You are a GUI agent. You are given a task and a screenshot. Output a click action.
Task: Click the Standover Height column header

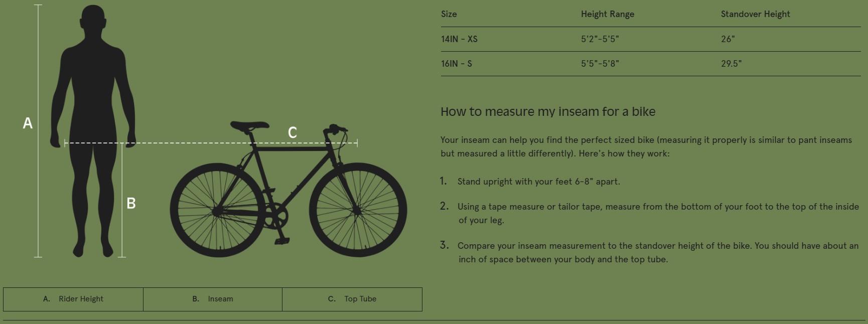[x=755, y=14]
